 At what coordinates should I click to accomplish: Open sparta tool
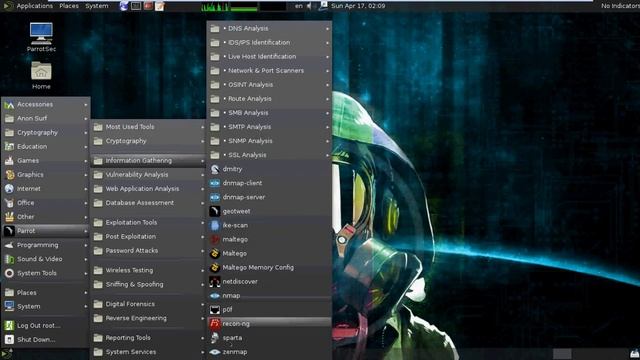269,338
